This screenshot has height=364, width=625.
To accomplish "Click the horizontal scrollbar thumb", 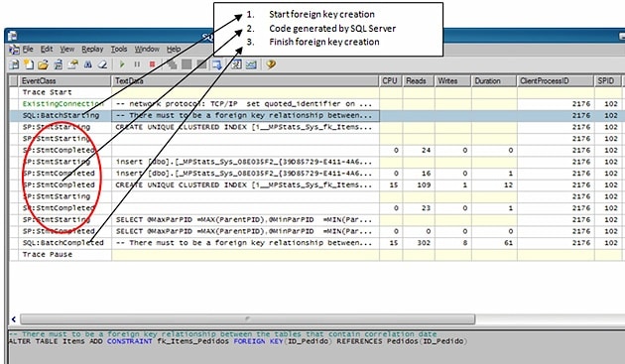I will [x=248, y=319].
